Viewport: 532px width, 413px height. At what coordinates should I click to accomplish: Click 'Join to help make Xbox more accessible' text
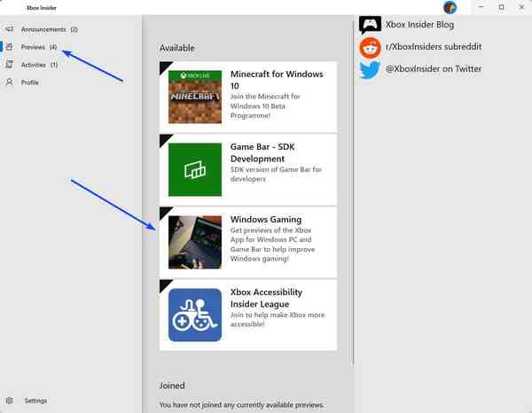click(x=278, y=319)
